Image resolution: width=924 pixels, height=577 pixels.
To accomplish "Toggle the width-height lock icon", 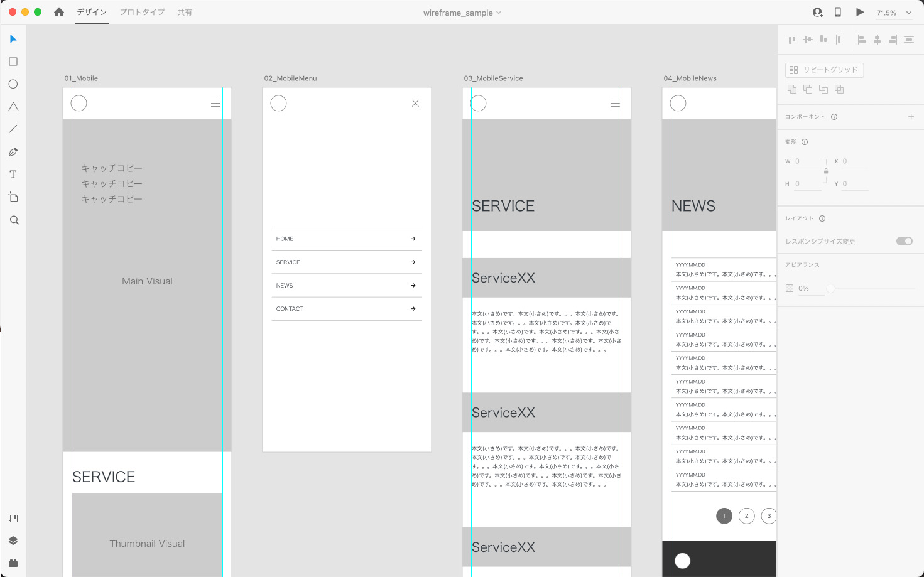I will (826, 171).
